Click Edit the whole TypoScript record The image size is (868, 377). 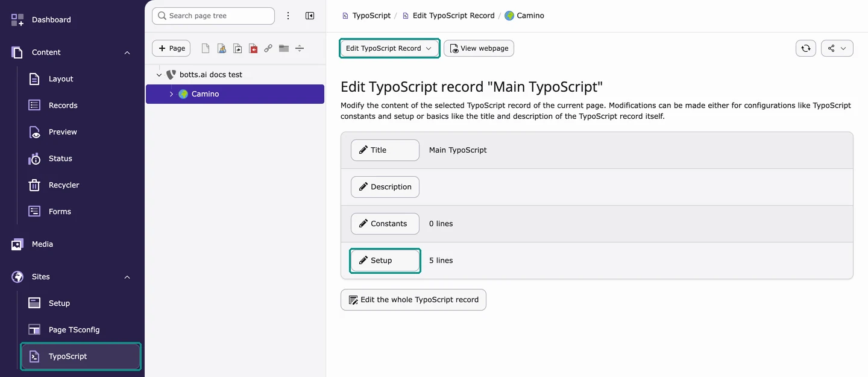(414, 300)
